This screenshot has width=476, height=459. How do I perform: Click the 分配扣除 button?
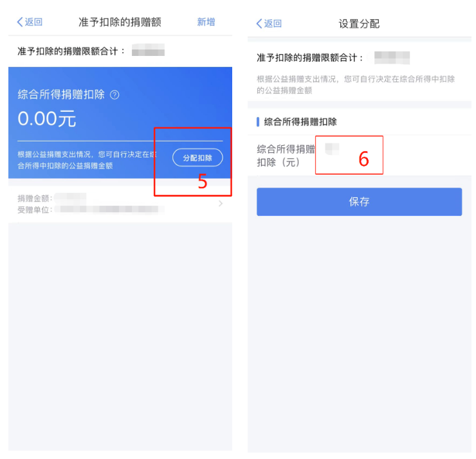(197, 157)
